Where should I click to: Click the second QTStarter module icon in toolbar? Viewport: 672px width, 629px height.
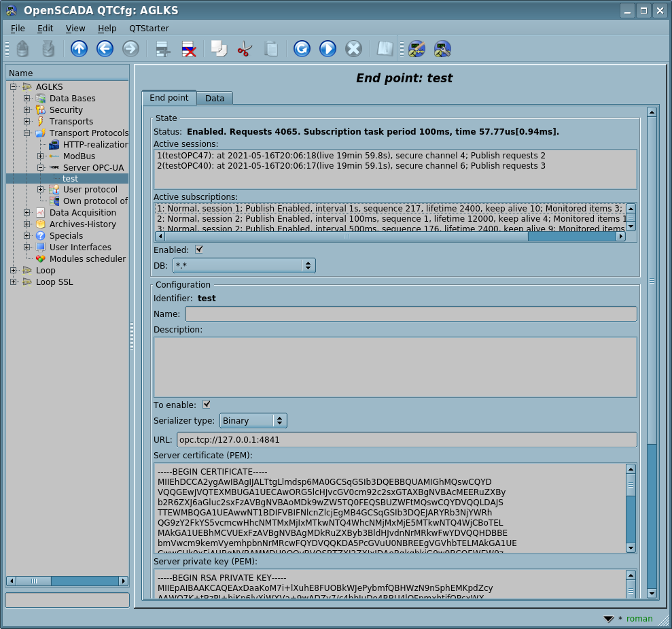442,48
